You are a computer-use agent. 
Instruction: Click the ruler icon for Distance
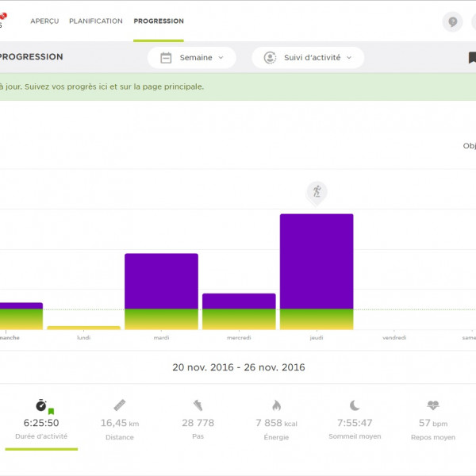click(120, 405)
